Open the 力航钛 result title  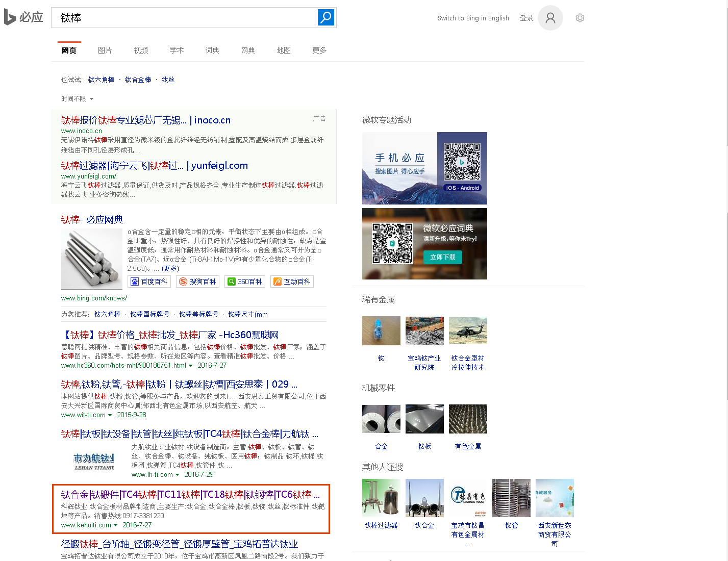pos(190,434)
